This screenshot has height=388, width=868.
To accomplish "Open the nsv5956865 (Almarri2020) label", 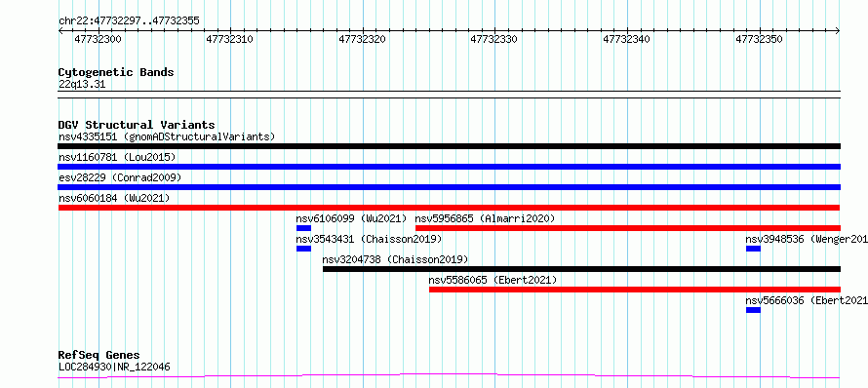I will coord(485,218).
